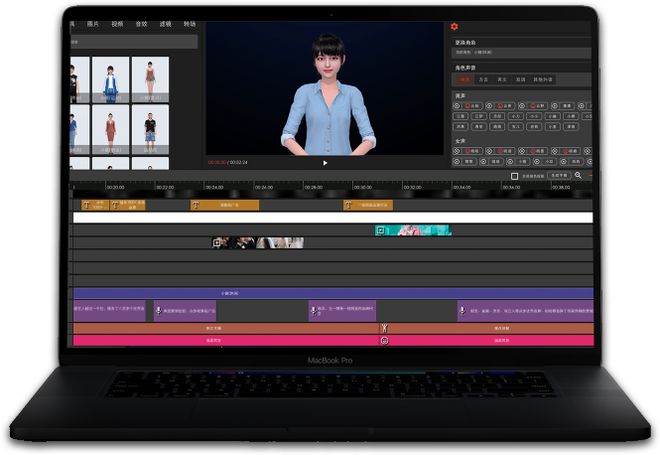Click the 00:30:00 mark on the timeline ruler
The image size is (660, 455).
pos(362,187)
